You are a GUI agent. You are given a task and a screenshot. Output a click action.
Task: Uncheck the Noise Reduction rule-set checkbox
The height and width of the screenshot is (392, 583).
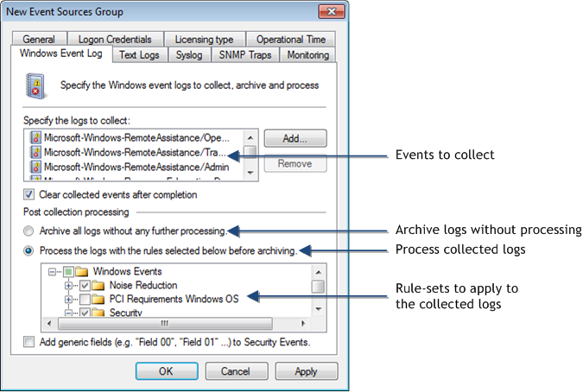(x=85, y=286)
